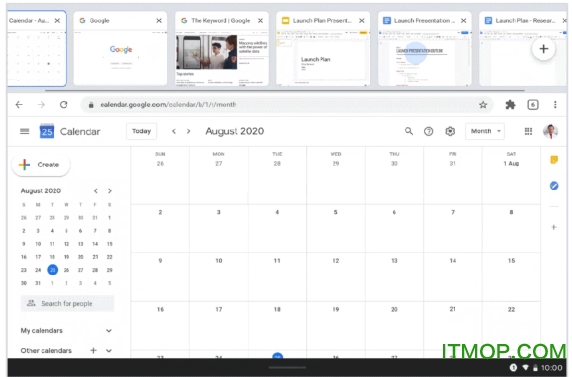Click the Create event button
This screenshot has width=572, height=377.
coord(41,165)
